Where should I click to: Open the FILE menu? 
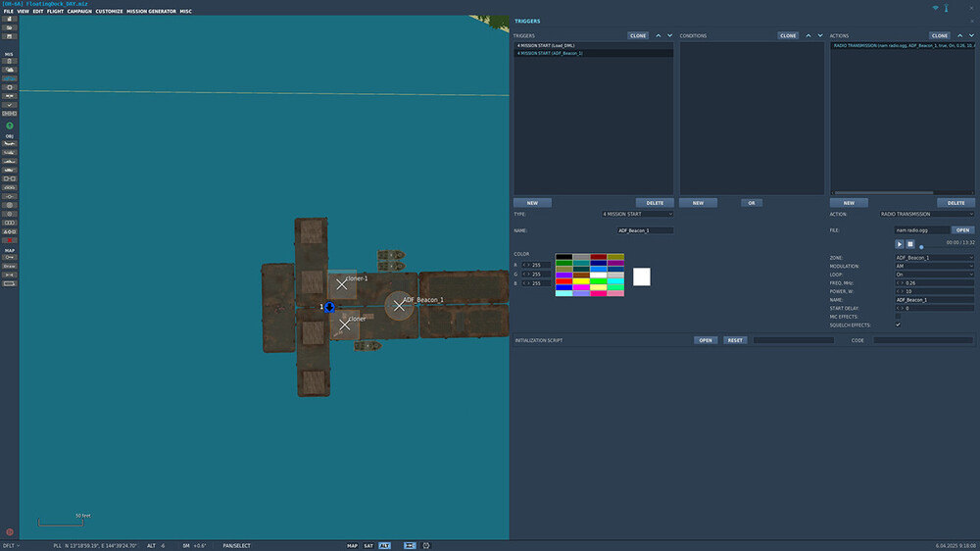click(x=8, y=11)
